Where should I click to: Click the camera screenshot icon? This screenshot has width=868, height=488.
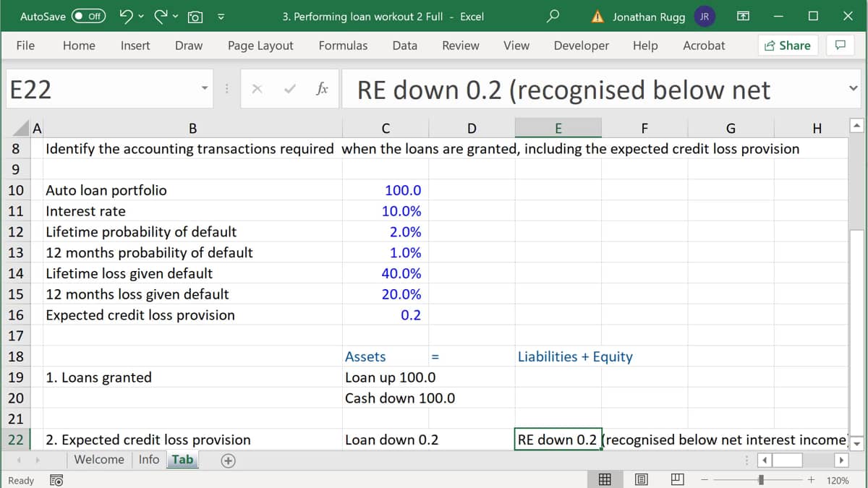[x=195, y=16]
